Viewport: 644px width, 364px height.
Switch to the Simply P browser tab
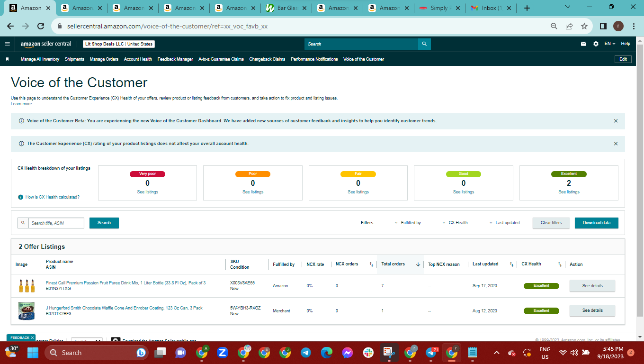click(x=440, y=8)
